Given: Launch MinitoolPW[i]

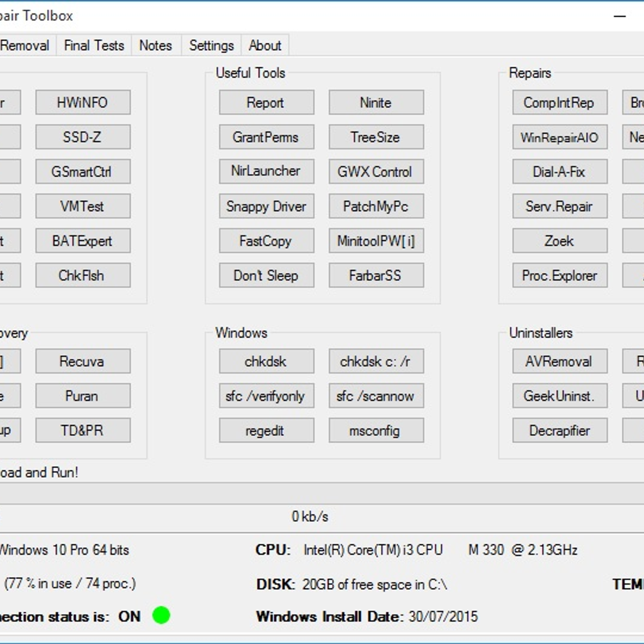Looking at the screenshot, I should [x=376, y=241].
